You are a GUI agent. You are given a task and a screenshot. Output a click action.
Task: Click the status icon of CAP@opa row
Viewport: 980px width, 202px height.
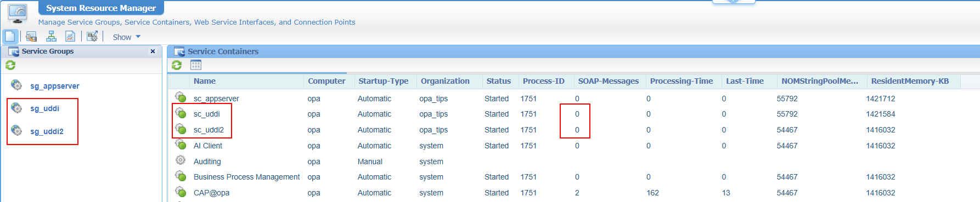click(x=181, y=192)
